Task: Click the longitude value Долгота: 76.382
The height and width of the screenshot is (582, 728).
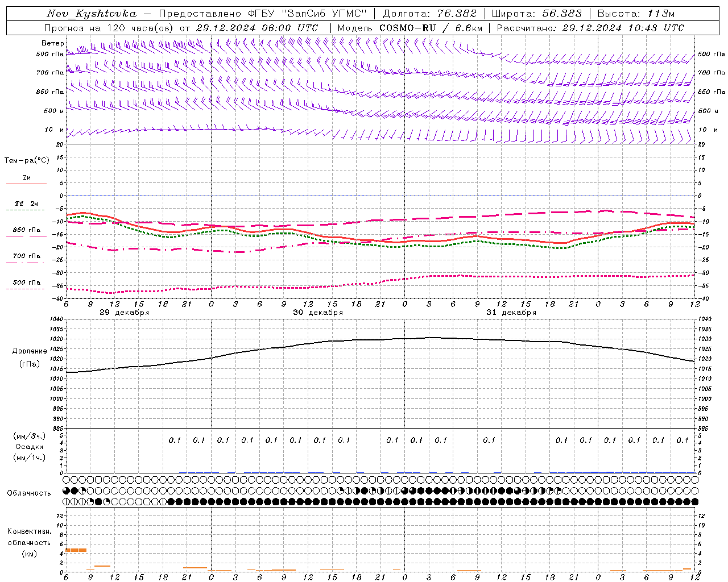Action: coord(429,14)
